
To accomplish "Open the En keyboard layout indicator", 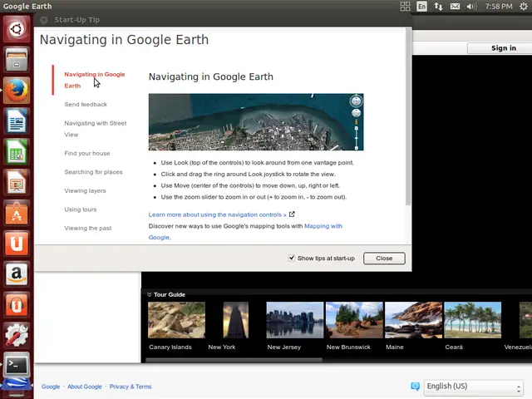I will tap(421, 6).
